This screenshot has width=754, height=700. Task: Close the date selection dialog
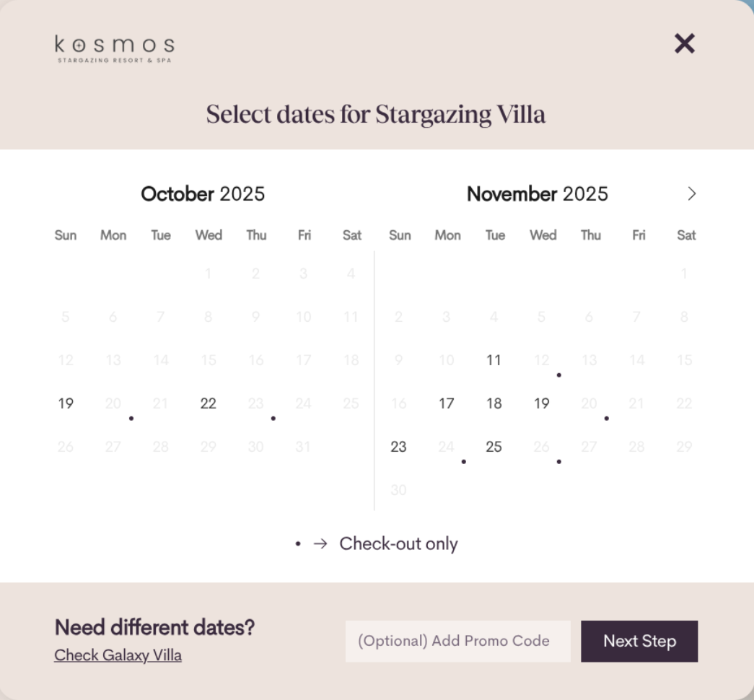click(684, 44)
